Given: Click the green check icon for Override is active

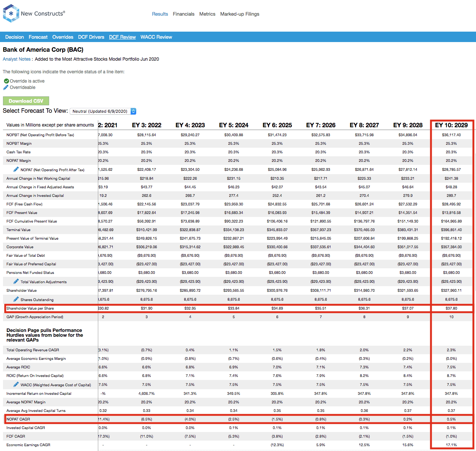Looking at the screenshot, I should point(6,81).
